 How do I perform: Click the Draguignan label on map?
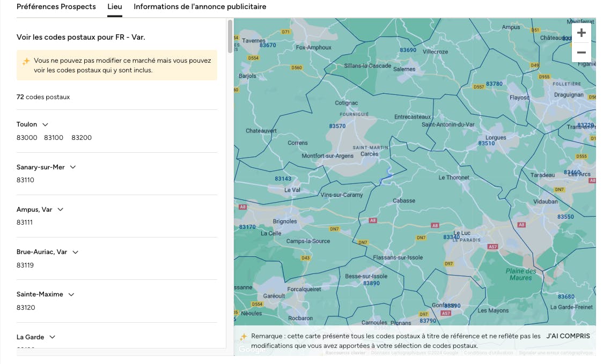[x=569, y=94]
